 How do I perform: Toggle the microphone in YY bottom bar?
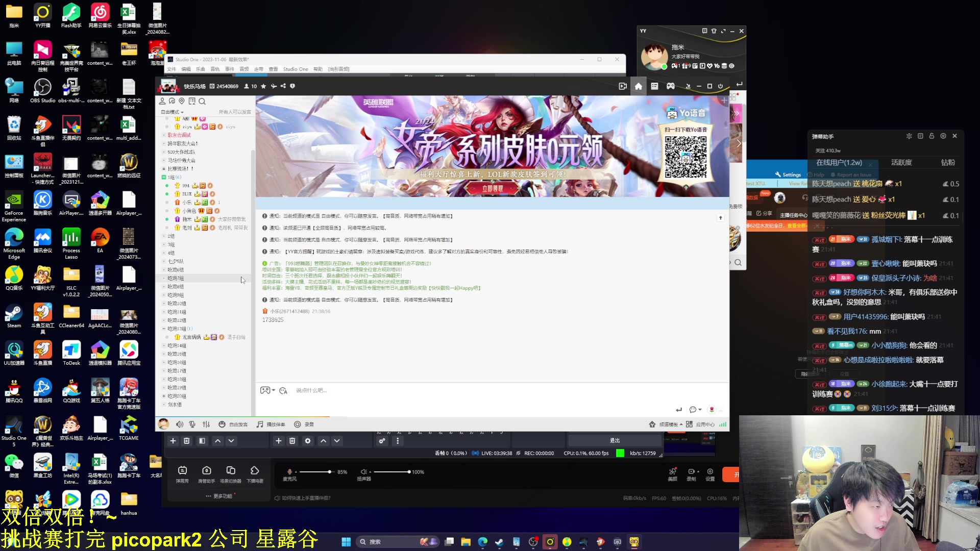[x=192, y=424]
